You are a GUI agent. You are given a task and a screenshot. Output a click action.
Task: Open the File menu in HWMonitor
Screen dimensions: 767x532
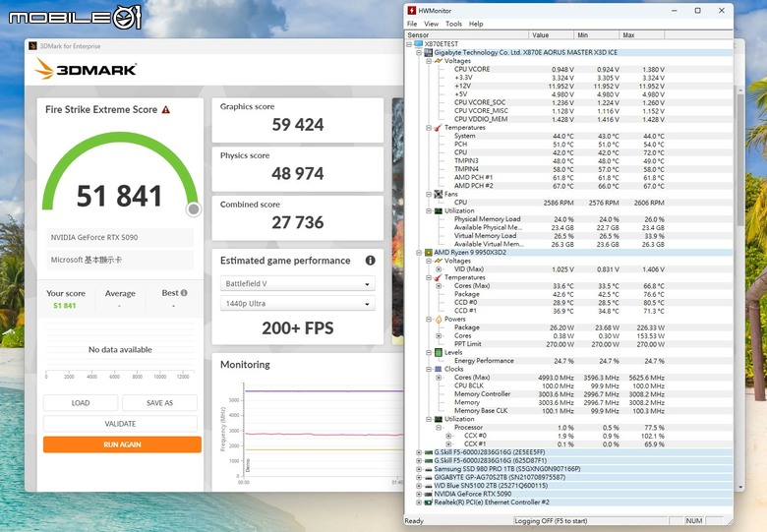(x=412, y=24)
